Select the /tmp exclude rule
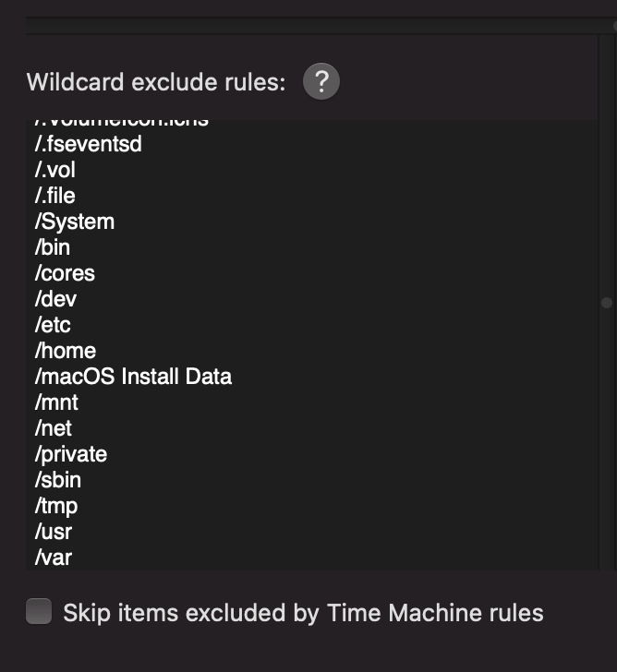 (56, 506)
